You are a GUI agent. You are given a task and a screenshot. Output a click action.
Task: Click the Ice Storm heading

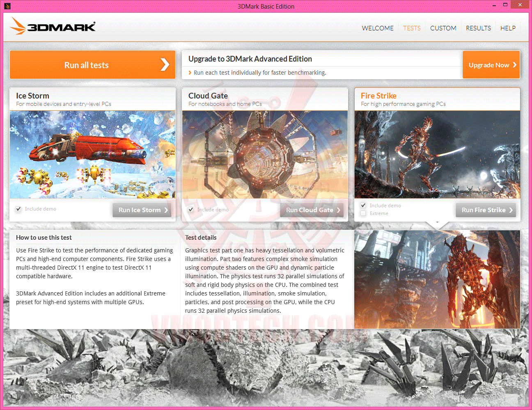[x=33, y=96]
